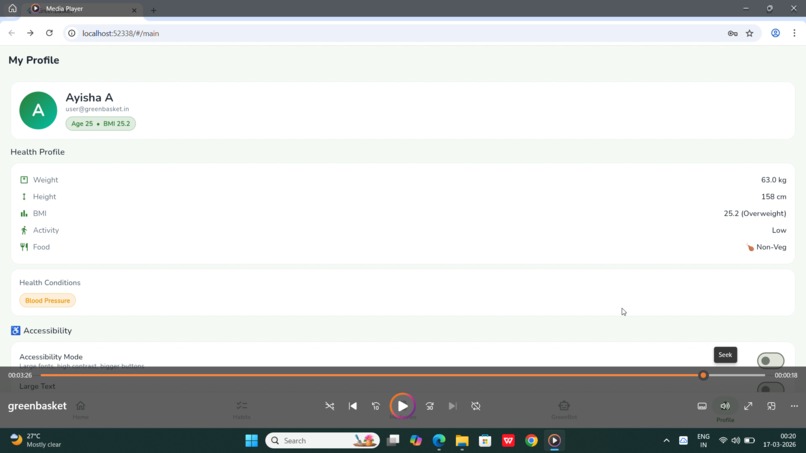Click the Height ruler icon
Screen dimensions: 806x453
click(x=24, y=196)
